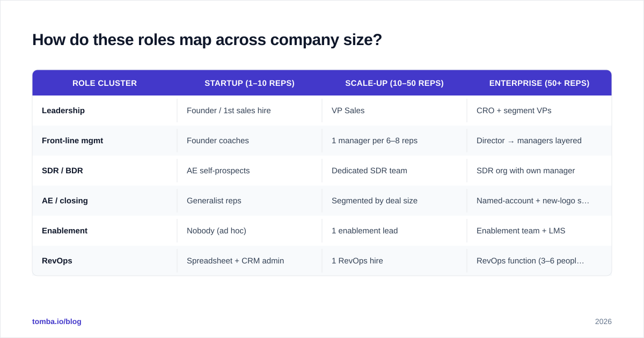Click the AE / closing row label

pos(65,201)
